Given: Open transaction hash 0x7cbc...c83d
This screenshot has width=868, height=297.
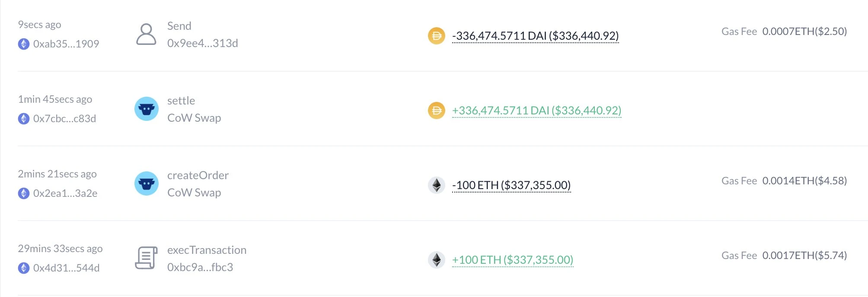Looking at the screenshot, I should 64,119.
